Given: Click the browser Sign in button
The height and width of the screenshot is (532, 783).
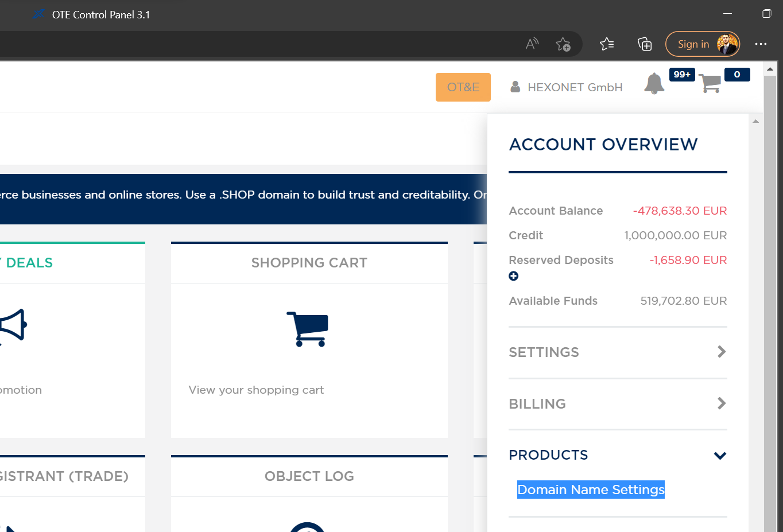Looking at the screenshot, I should pos(702,44).
